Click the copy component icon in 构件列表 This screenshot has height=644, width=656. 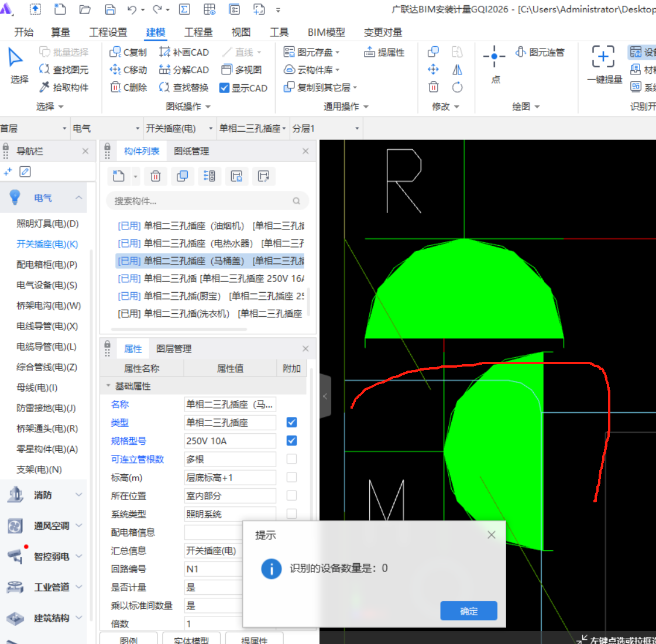point(183,176)
